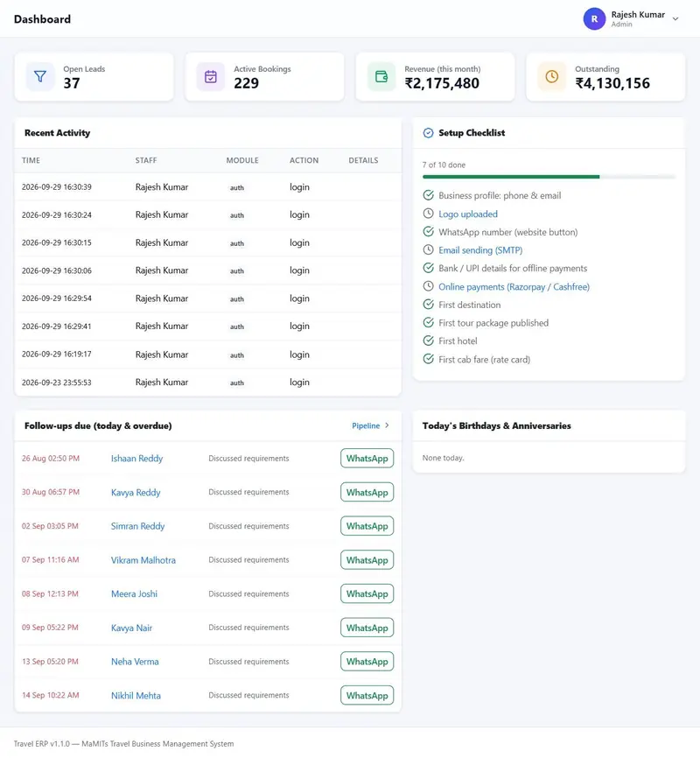700x758 pixels.
Task: Open Online payments (Razorpay / Cashfree) link
Action: [x=514, y=287]
